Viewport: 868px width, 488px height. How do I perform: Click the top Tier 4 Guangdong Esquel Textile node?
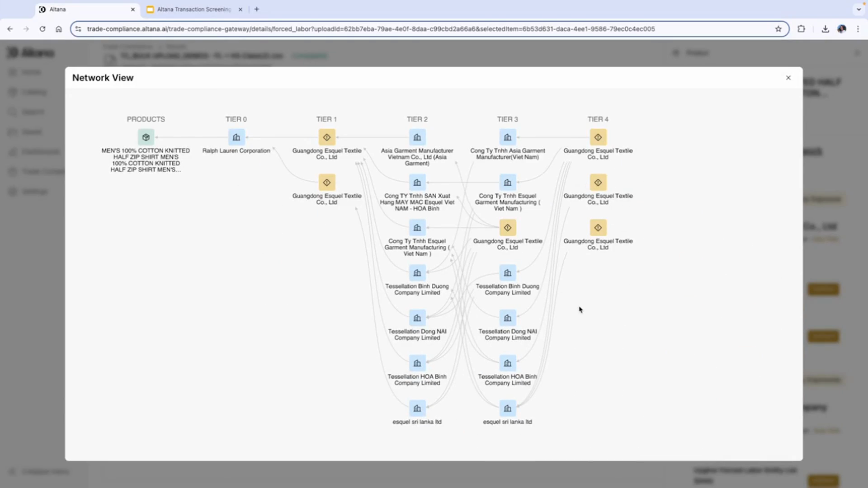pyautogui.click(x=598, y=137)
